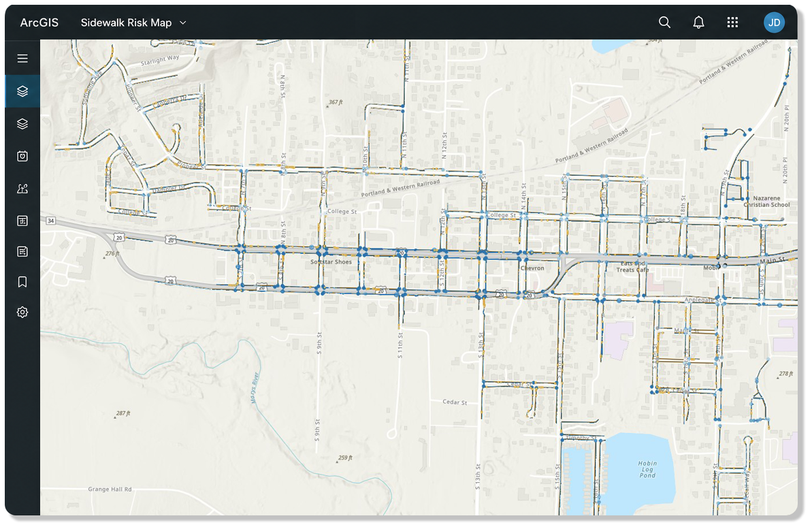Click the Sidewalk Risk Map title
This screenshot has height=529, width=812.
(x=126, y=22)
